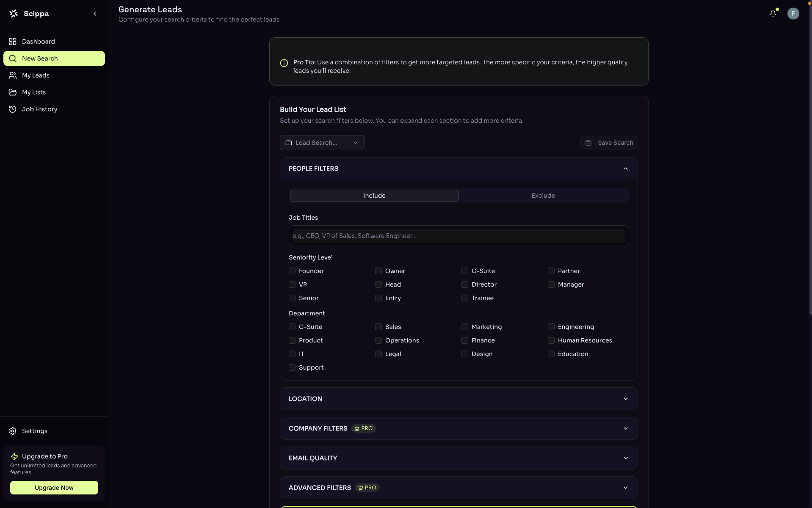Open the user profile avatar
This screenshot has width=812, height=508.
click(793, 14)
